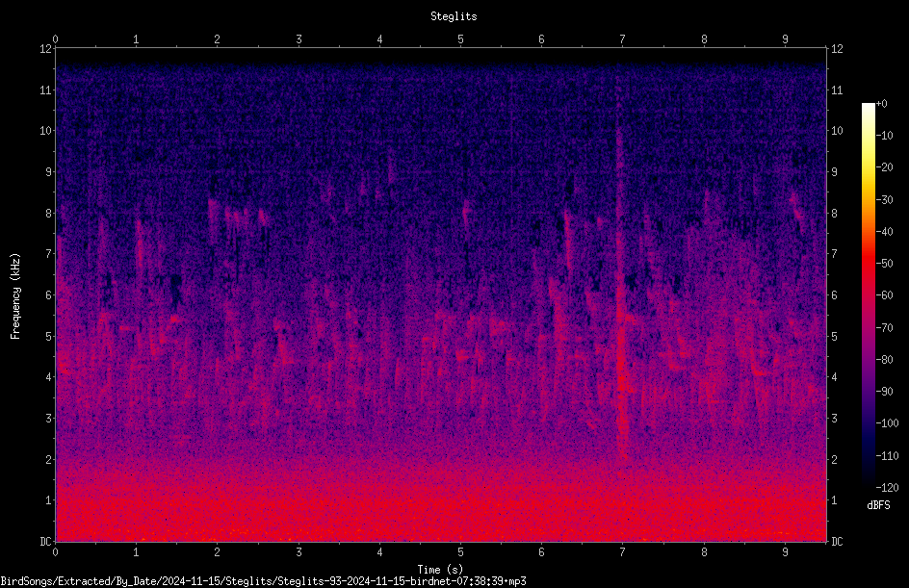Click the 0 second origin on bottom time axis
Screen dimensions: 909x588
click(x=55, y=552)
